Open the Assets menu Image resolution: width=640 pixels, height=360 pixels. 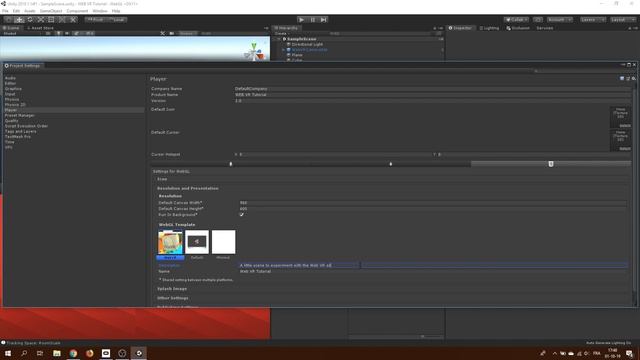[30, 11]
